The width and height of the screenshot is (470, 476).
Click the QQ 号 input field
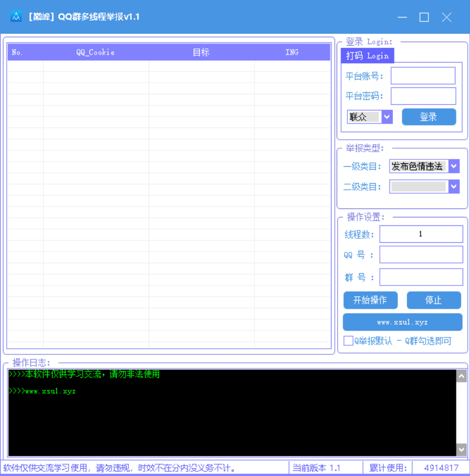pyautogui.click(x=421, y=255)
